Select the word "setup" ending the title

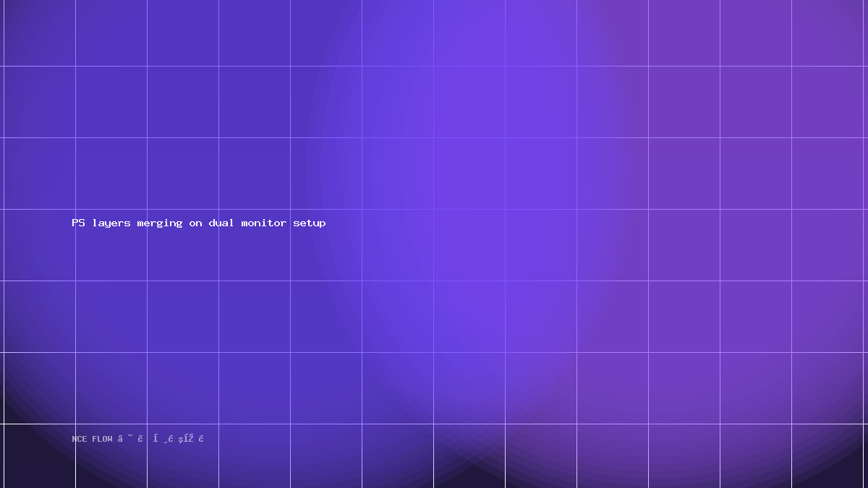tap(310, 223)
